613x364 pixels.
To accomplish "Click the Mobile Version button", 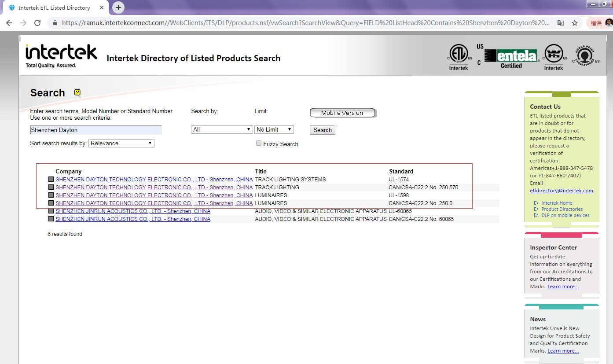I will [342, 113].
